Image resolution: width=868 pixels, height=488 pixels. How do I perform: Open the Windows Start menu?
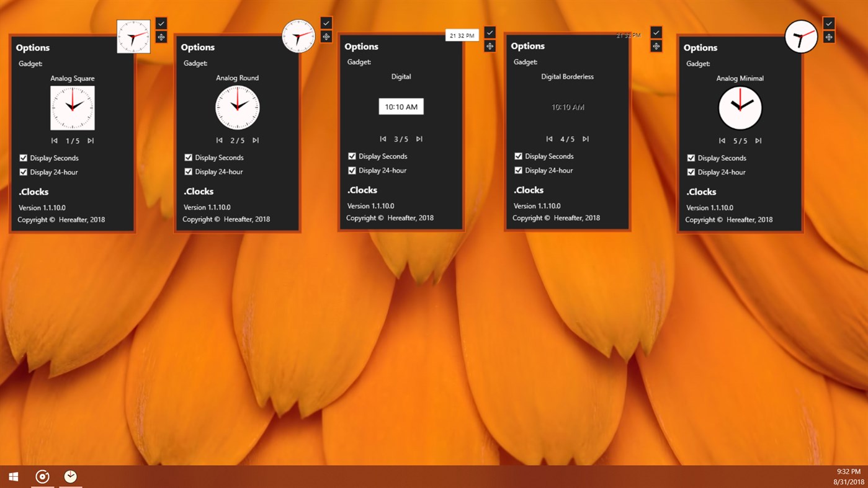12,476
